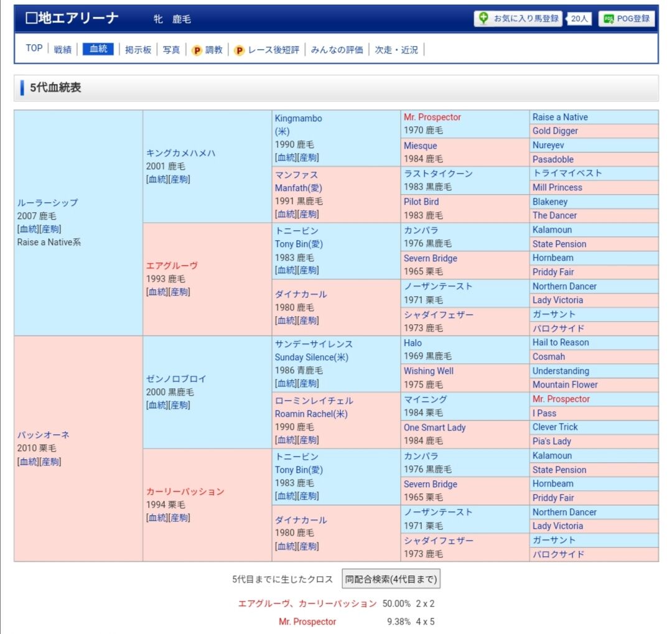Screen dimensions: 672x634
Task: Open the Nureyev link
Action: 548,145
